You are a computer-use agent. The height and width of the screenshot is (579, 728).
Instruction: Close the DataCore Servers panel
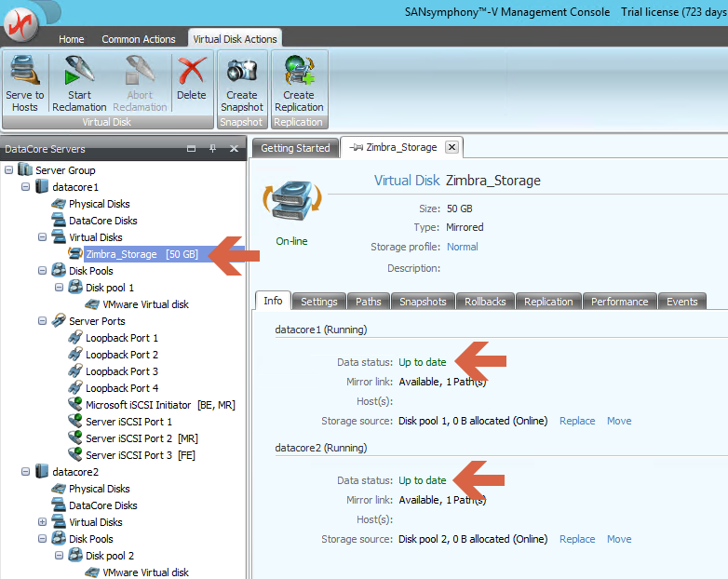(234, 149)
